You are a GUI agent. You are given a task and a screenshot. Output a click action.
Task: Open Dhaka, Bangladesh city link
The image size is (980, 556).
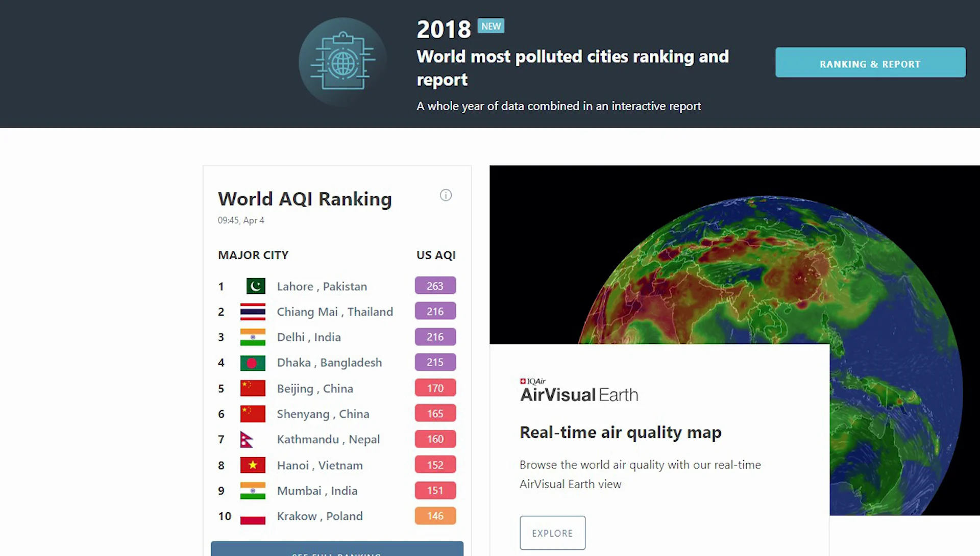pyautogui.click(x=329, y=363)
